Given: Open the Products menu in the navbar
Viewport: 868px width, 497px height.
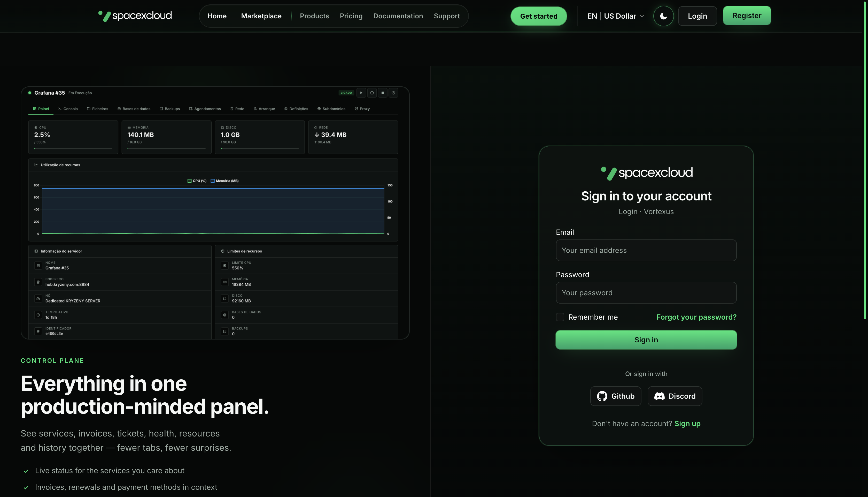Looking at the screenshot, I should (314, 16).
